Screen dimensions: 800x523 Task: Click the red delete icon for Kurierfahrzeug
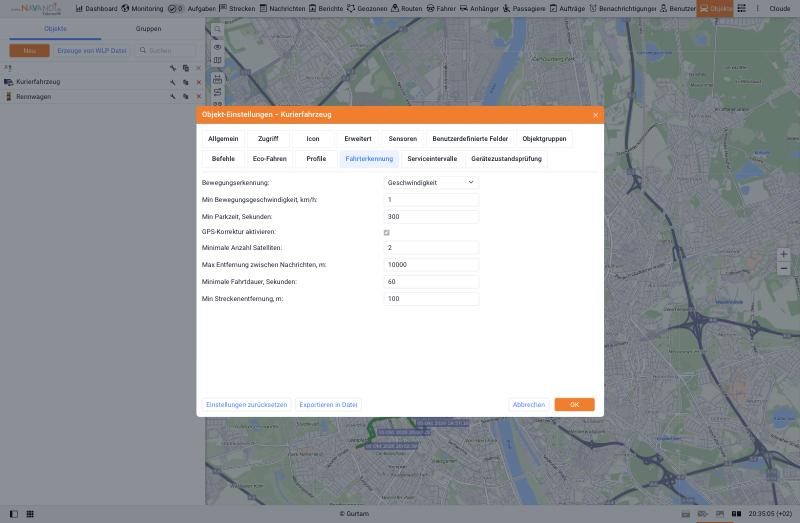coord(198,82)
